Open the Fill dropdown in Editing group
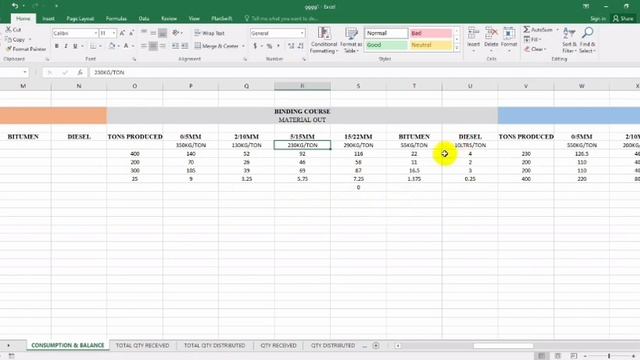The width and height of the screenshot is (640, 360). tap(533, 40)
